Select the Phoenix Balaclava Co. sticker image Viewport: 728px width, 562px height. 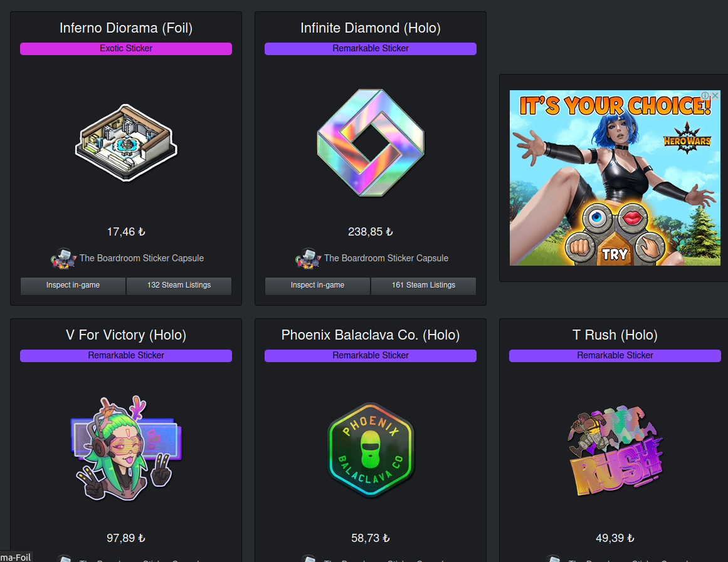(371, 450)
